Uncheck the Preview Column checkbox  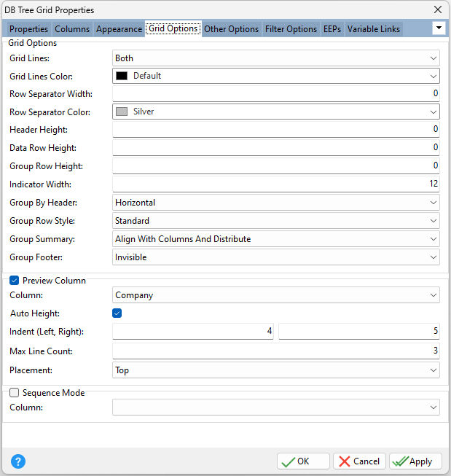[x=15, y=280]
